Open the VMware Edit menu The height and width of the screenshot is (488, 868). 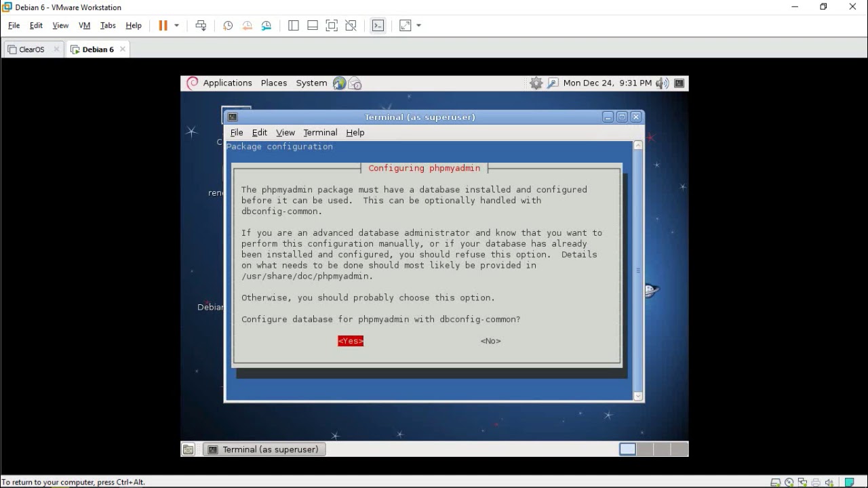pos(36,26)
